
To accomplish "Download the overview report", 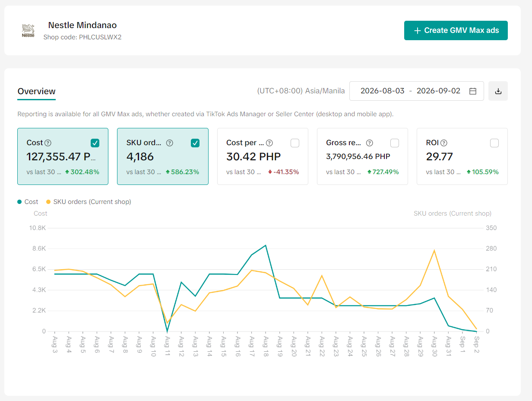I will coord(498,91).
